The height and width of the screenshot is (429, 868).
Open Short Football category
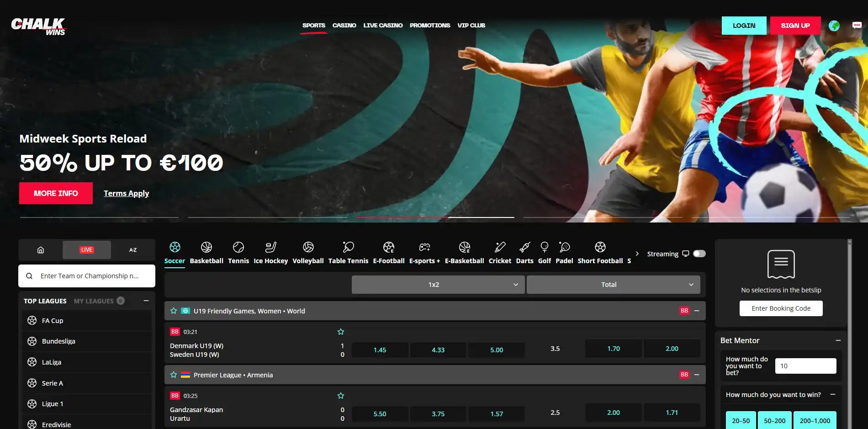coord(600,253)
